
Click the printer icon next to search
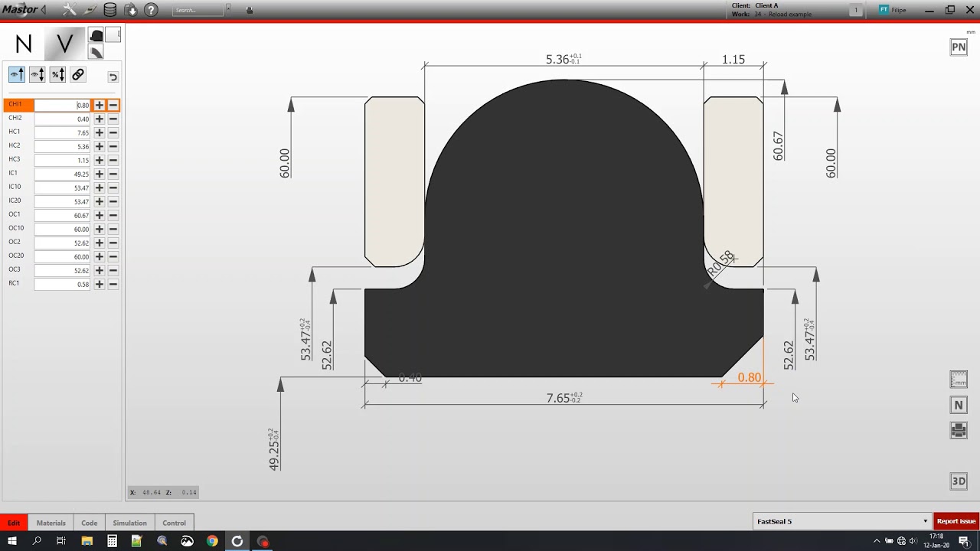coord(250,10)
